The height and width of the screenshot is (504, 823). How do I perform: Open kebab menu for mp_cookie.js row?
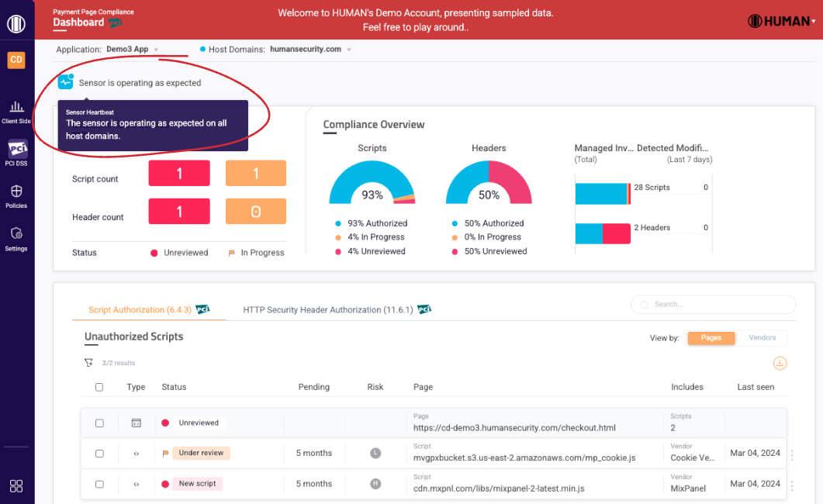[791, 455]
